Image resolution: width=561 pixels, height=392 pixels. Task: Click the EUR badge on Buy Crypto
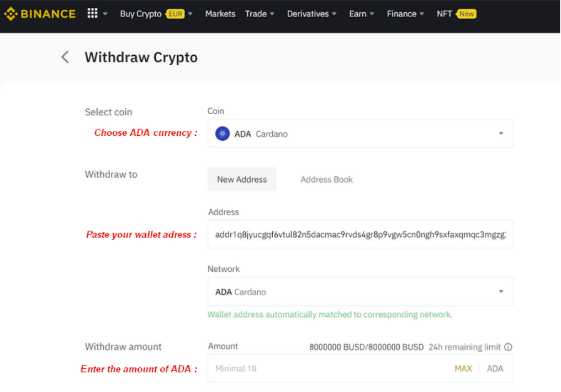click(x=176, y=14)
